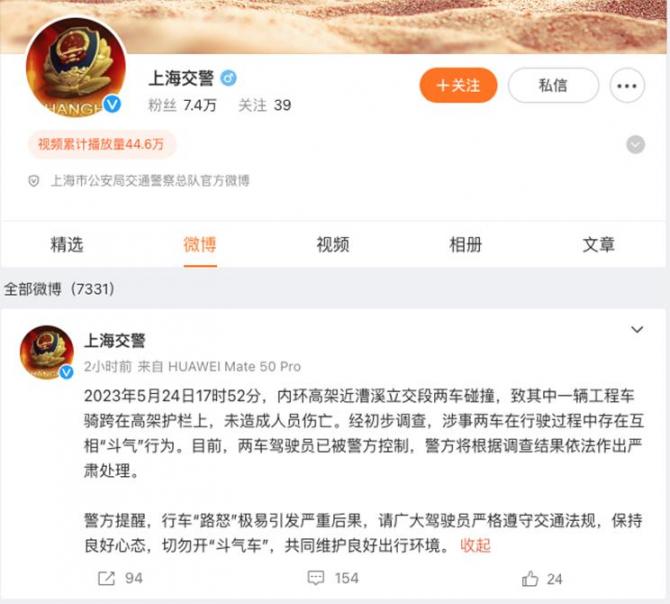Send a message via 私信 button
The height and width of the screenshot is (604, 670).
click(x=553, y=85)
